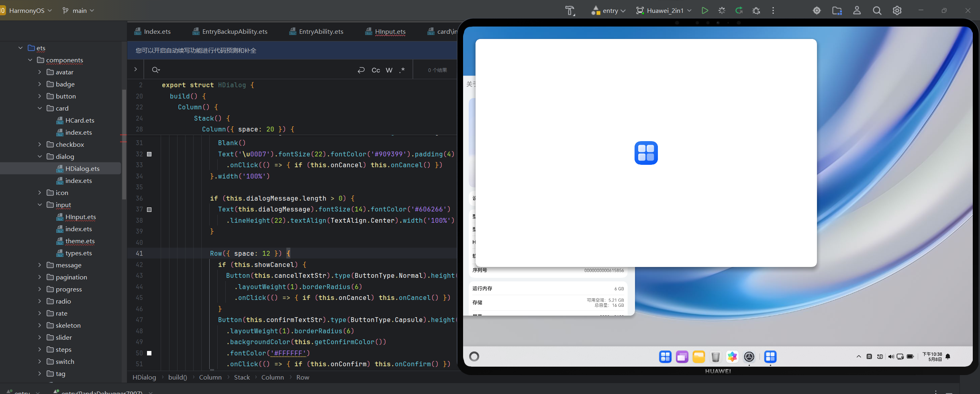
Task: Click the Row breadcrumb
Action: 303,378
